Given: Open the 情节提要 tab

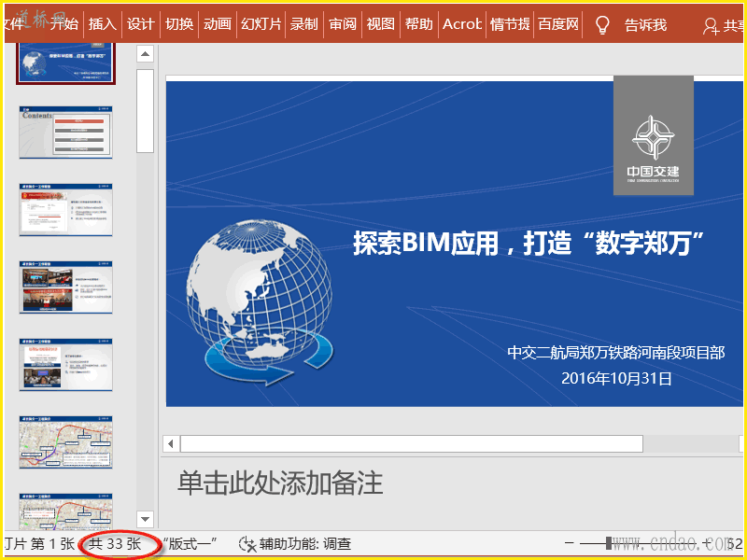Looking at the screenshot, I should pos(510,24).
